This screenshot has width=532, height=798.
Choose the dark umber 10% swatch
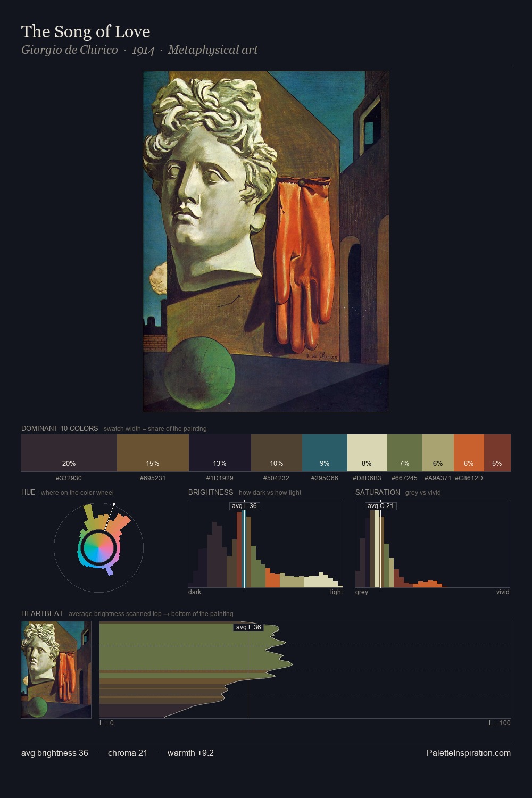[x=277, y=453]
